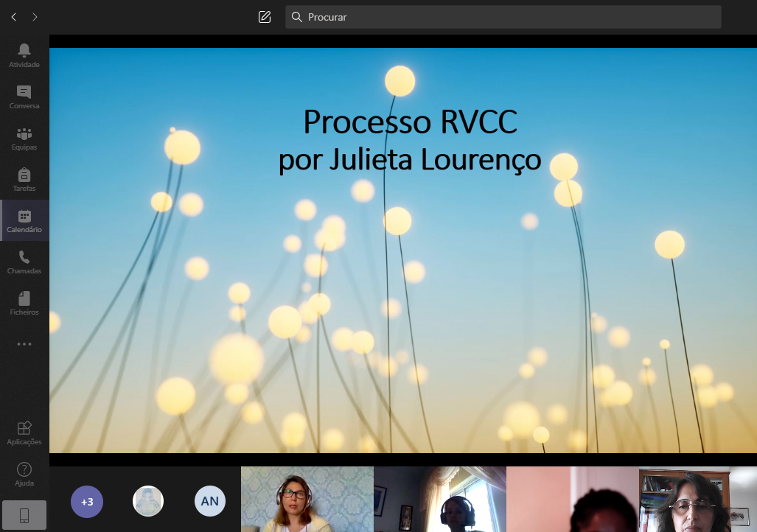Open Chamadas calls in sidebar
Screen dimensions: 757x532
point(24,262)
